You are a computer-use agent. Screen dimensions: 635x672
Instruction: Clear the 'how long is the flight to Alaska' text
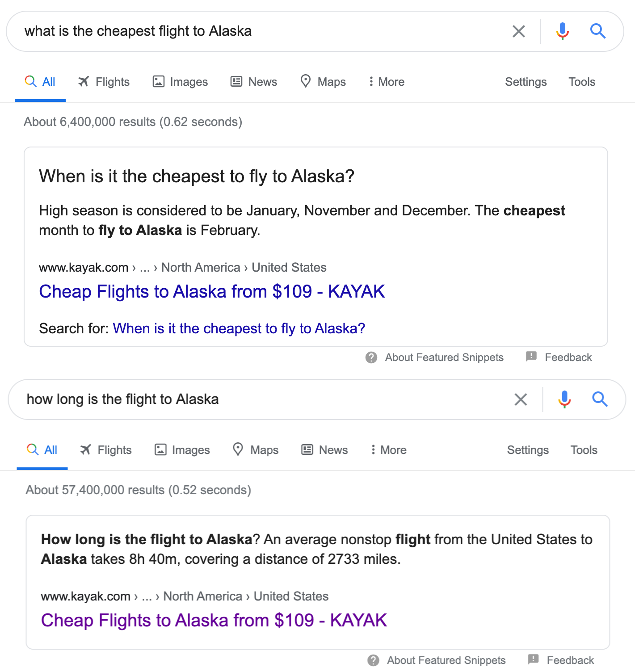tap(520, 399)
